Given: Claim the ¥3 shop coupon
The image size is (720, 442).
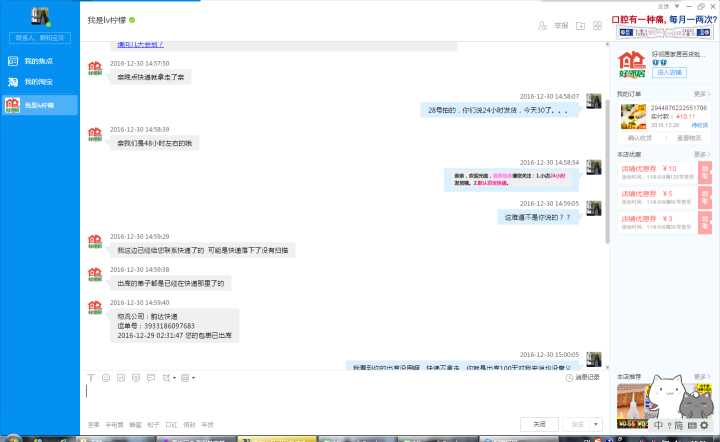Looking at the screenshot, I should coord(705,223).
